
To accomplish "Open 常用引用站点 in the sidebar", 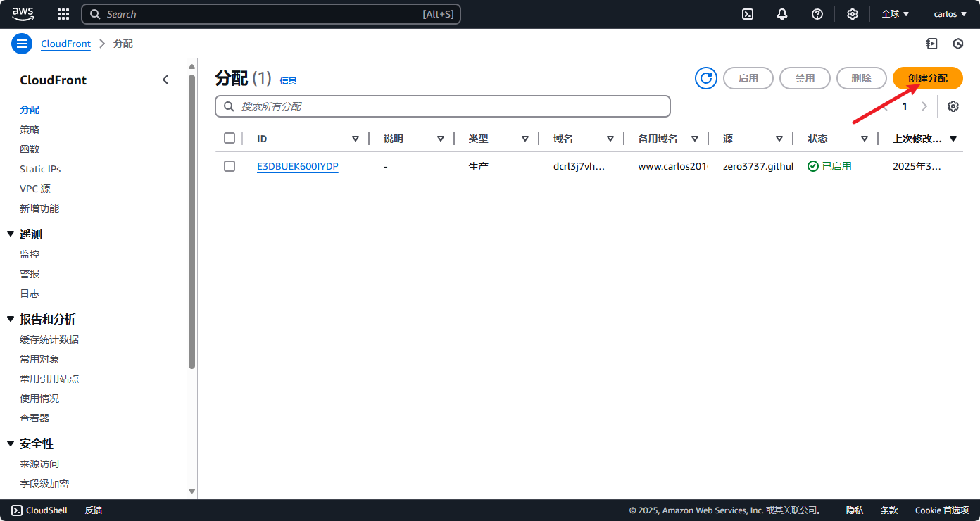I will (x=49, y=379).
